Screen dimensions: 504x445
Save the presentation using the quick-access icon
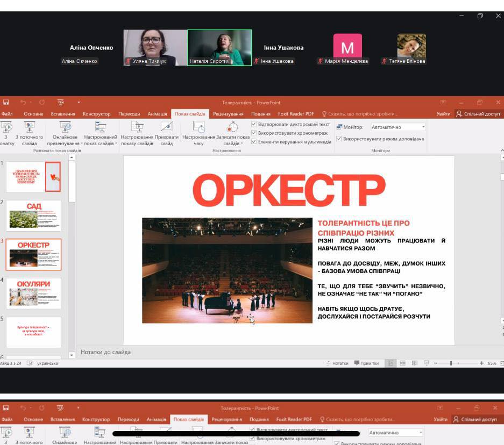[x=6, y=102]
